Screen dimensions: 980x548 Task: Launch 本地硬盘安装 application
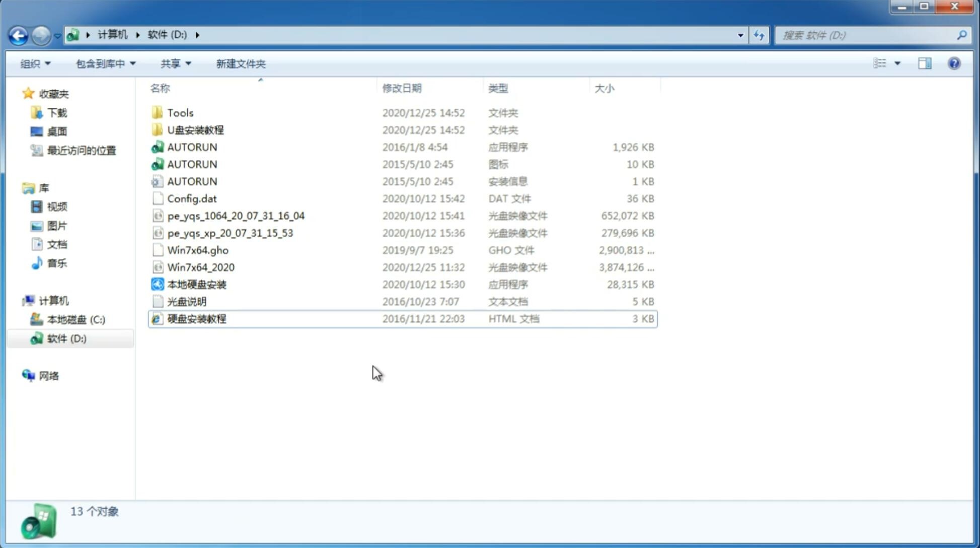196,284
